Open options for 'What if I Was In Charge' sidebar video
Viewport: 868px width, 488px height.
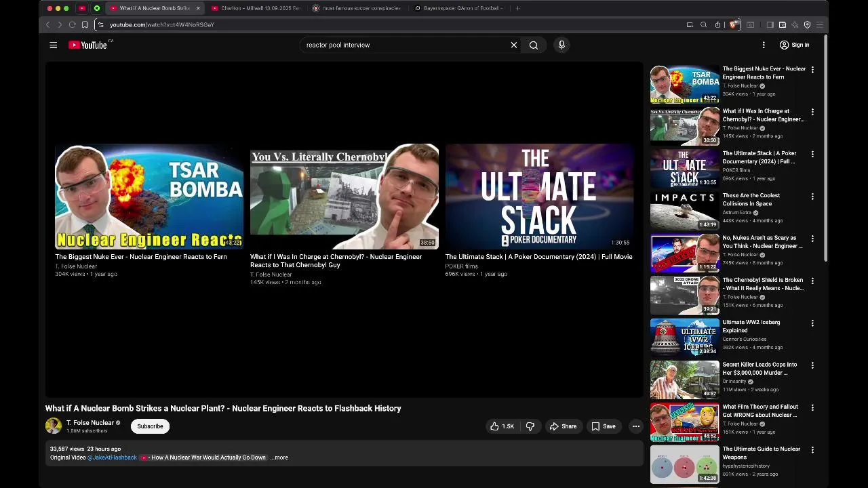(x=812, y=112)
